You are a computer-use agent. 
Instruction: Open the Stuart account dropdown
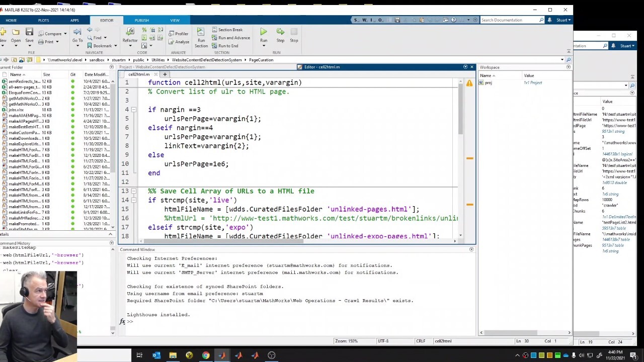[x=563, y=20]
